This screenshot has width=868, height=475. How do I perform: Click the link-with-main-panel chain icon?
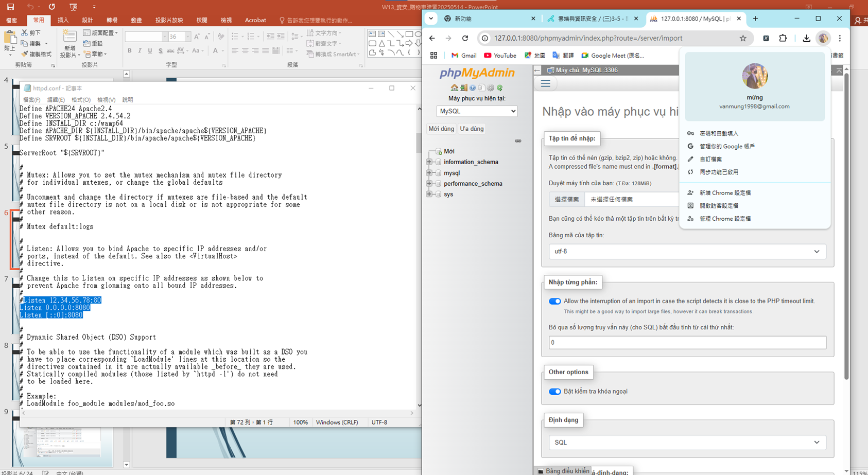[518, 141]
